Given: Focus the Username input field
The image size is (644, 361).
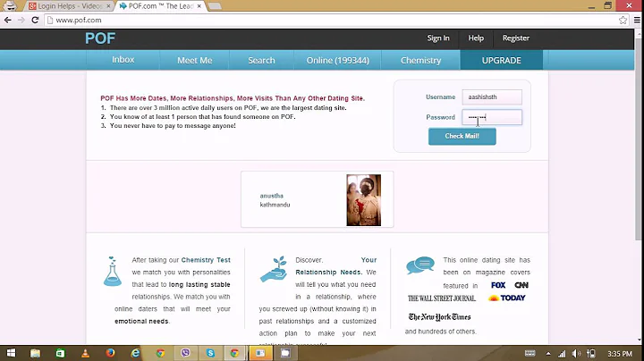Looking at the screenshot, I should click(492, 97).
